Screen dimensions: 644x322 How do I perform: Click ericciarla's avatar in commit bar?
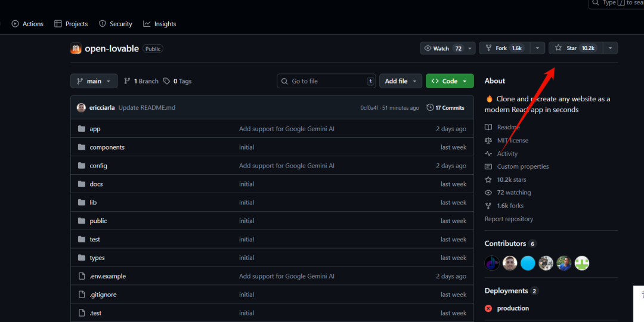pos(81,107)
